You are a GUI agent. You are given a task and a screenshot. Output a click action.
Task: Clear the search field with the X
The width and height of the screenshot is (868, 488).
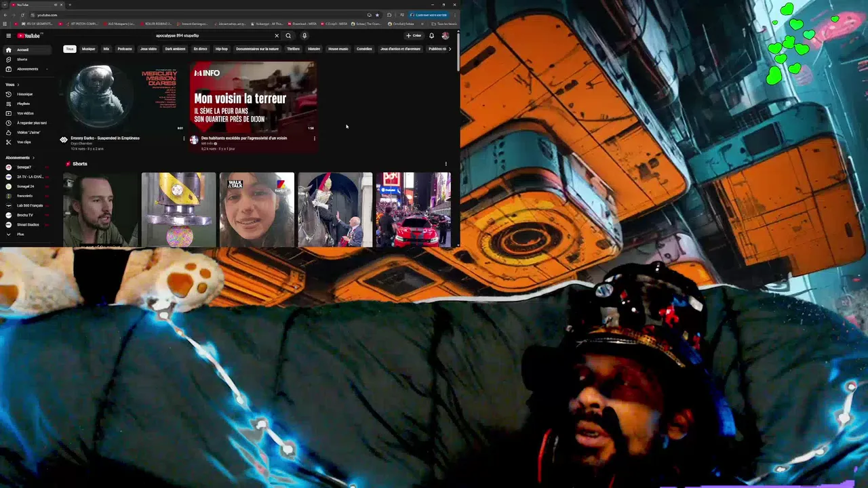click(277, 36)
